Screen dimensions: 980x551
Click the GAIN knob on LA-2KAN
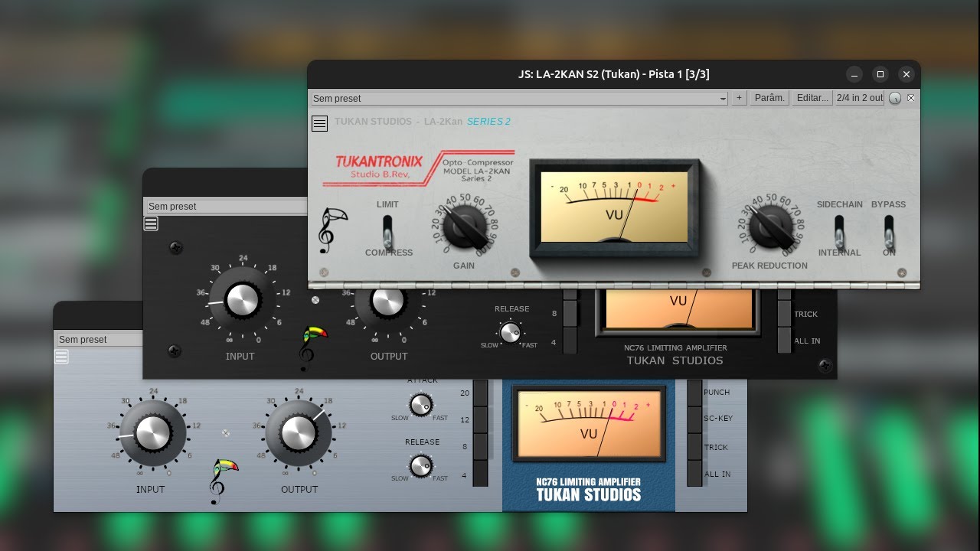click(x=465, y=227)
